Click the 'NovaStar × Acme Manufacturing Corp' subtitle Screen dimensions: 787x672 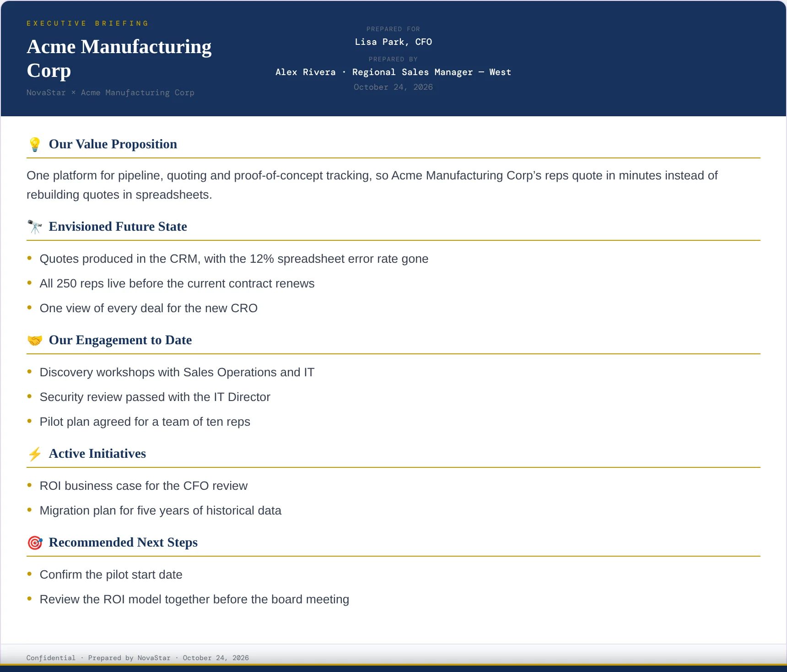tap(110, 92)
